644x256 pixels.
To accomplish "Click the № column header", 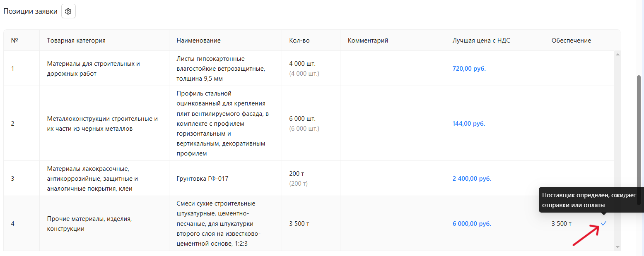I will point(14,41).
